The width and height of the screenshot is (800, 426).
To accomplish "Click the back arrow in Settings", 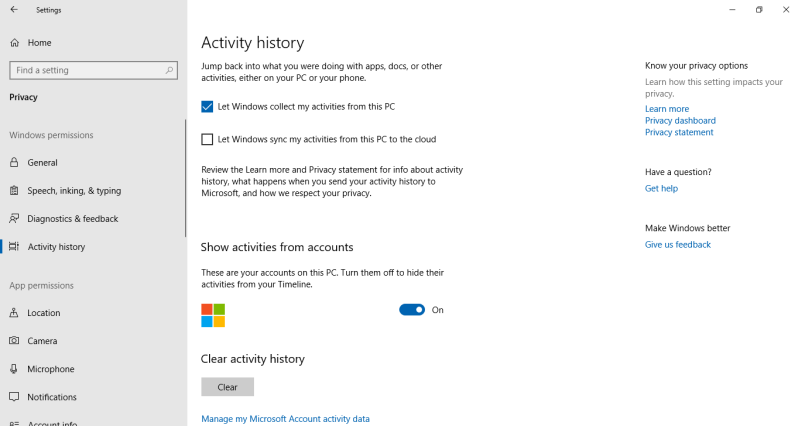I will tap(14, 10).
